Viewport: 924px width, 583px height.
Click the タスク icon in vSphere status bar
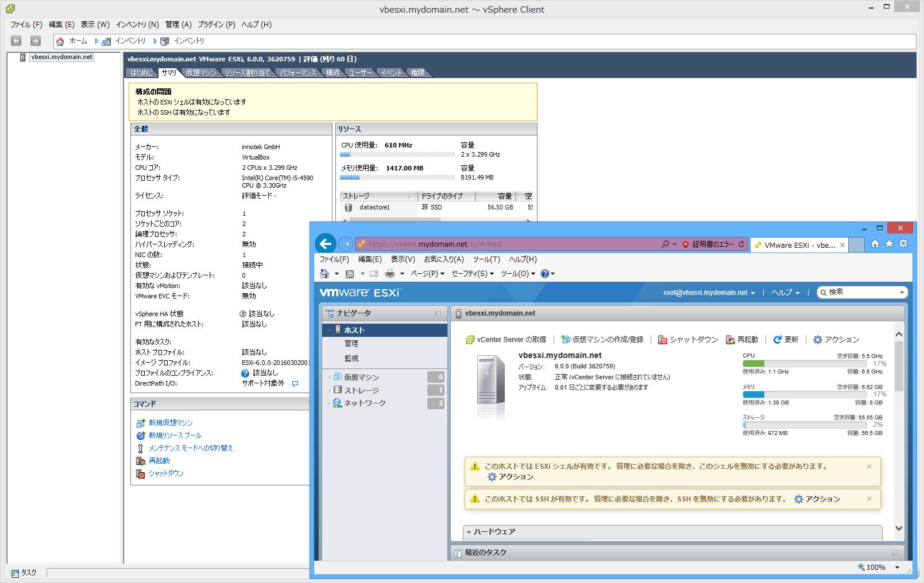pos(15,573)
